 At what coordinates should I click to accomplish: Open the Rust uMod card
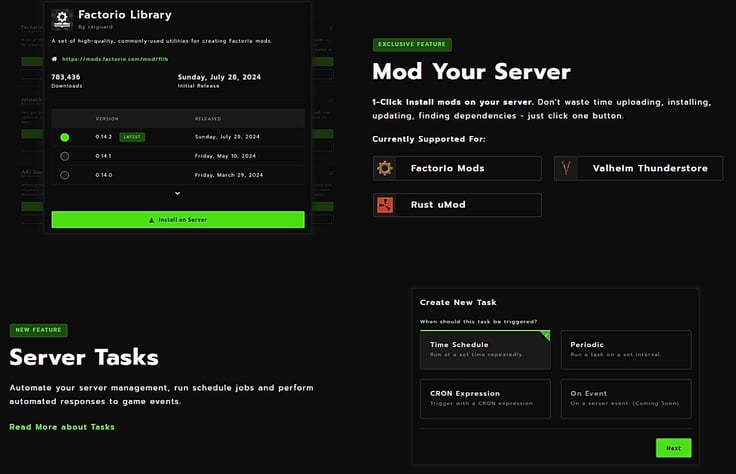coord(457,205)
